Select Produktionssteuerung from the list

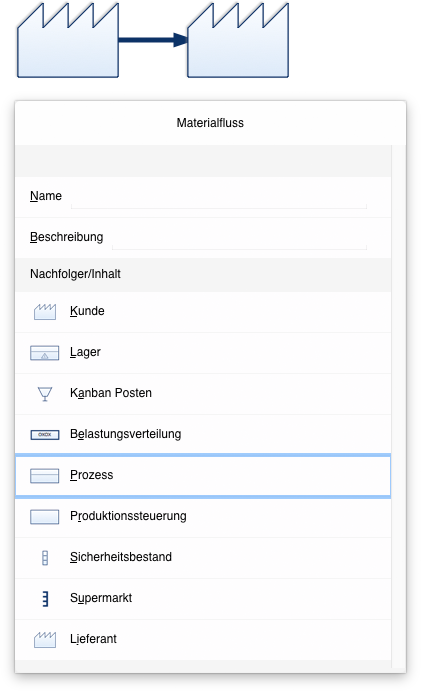[x=203, y=517]
